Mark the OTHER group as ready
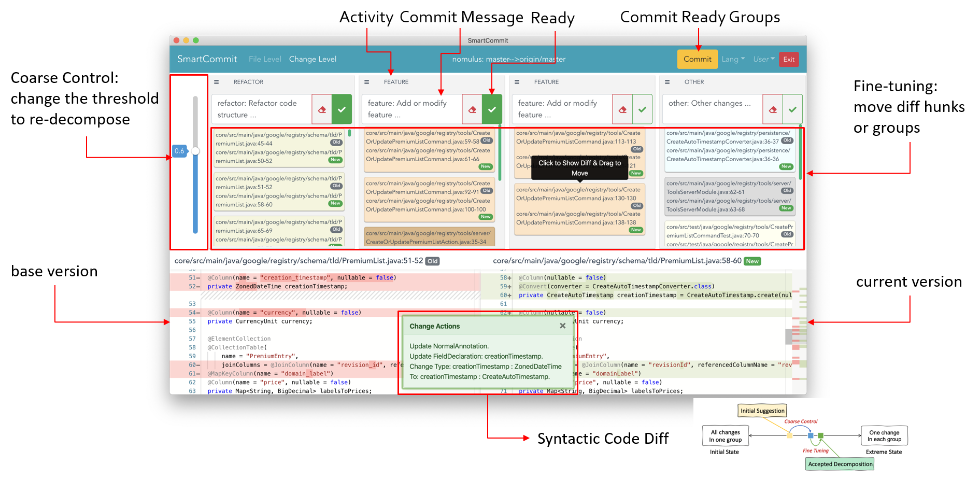The height and width of the screenshot is (478, 980). (793, 109)
